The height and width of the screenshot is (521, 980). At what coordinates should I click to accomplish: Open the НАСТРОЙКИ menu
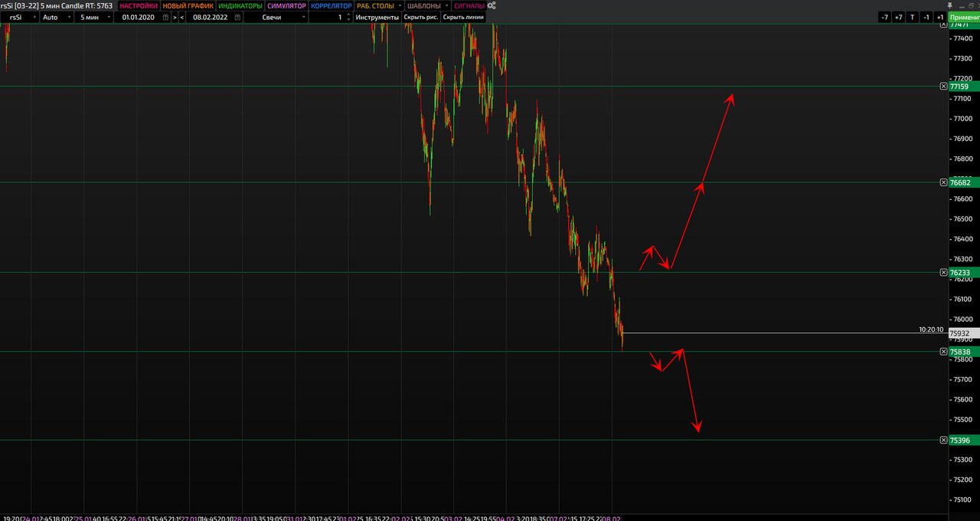tap(139, 5)
